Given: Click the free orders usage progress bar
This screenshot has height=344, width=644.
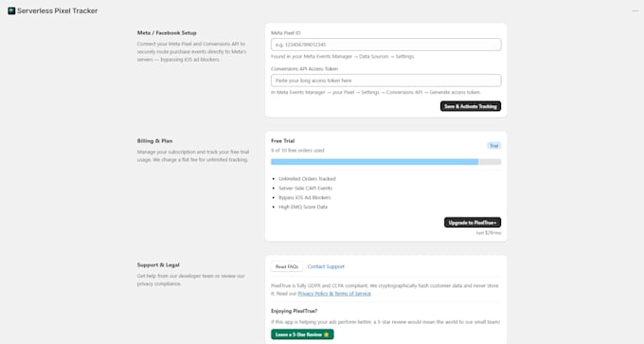Looking at the screenshot, I should (385, 162).
